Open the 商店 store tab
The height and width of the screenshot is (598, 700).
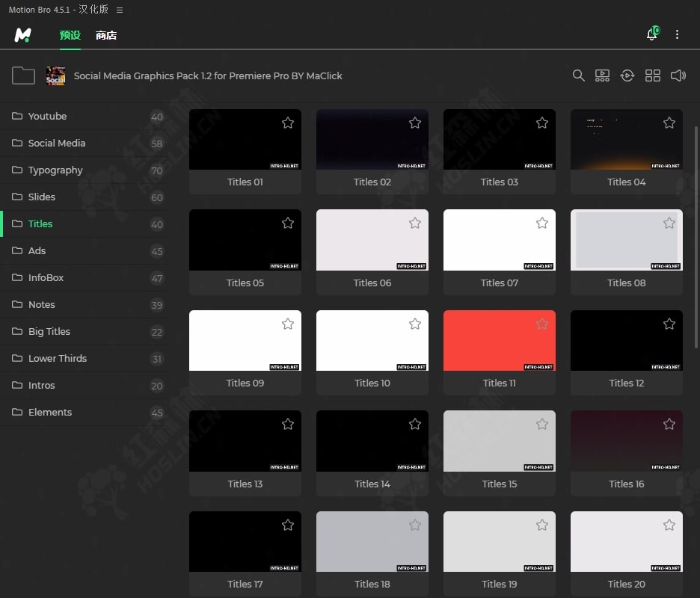tap(106, 35)
